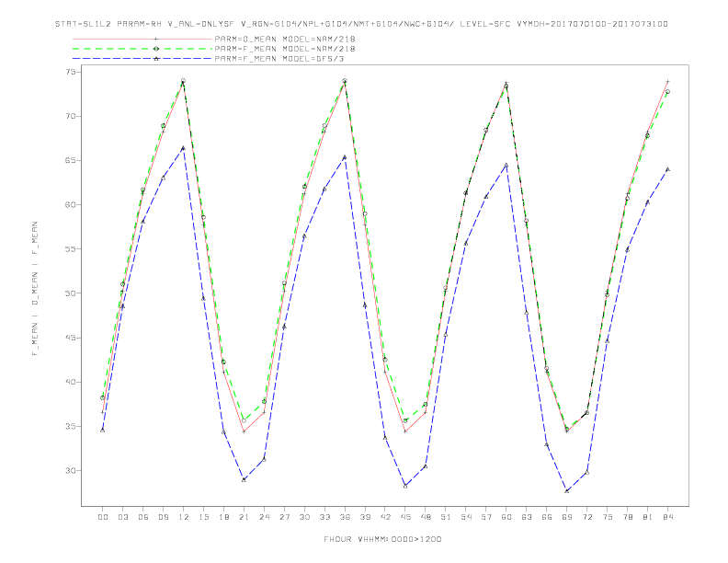Click the y-axis tick value 40
This screenshot has height=563, width=728.
click(x=71, y=383)
